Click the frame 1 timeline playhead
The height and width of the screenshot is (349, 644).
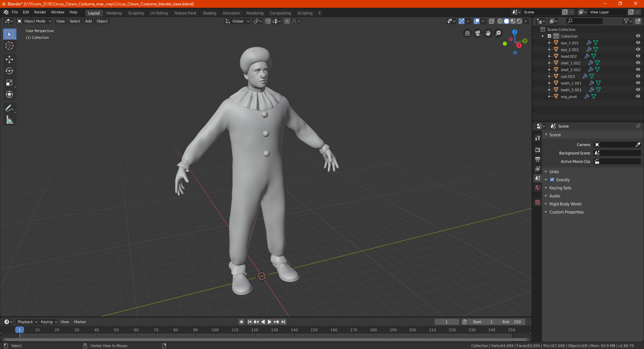[x=19, y=330]
